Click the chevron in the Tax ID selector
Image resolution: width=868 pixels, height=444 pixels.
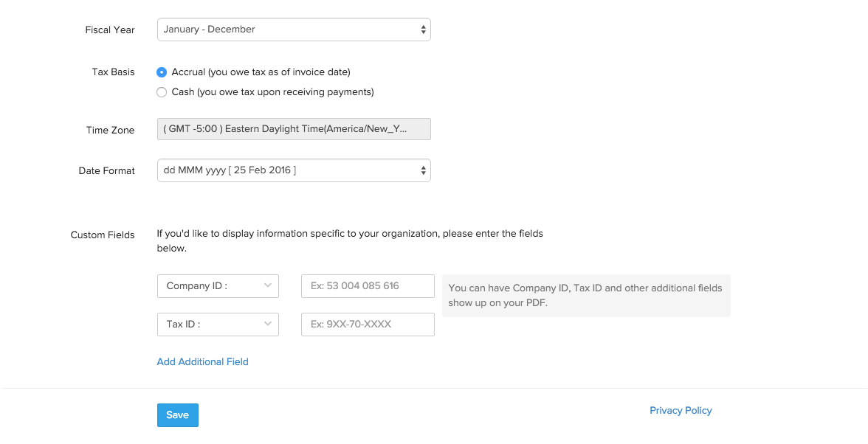pyautogui.click(x=267, y=324)
